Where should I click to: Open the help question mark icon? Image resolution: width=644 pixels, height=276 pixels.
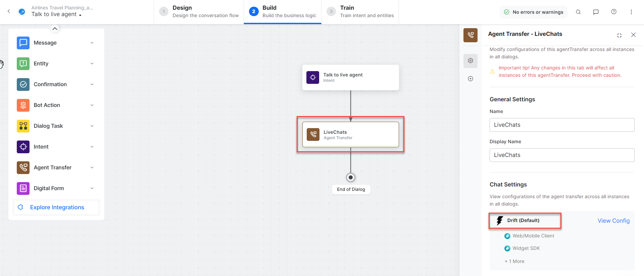coord(613,12)
